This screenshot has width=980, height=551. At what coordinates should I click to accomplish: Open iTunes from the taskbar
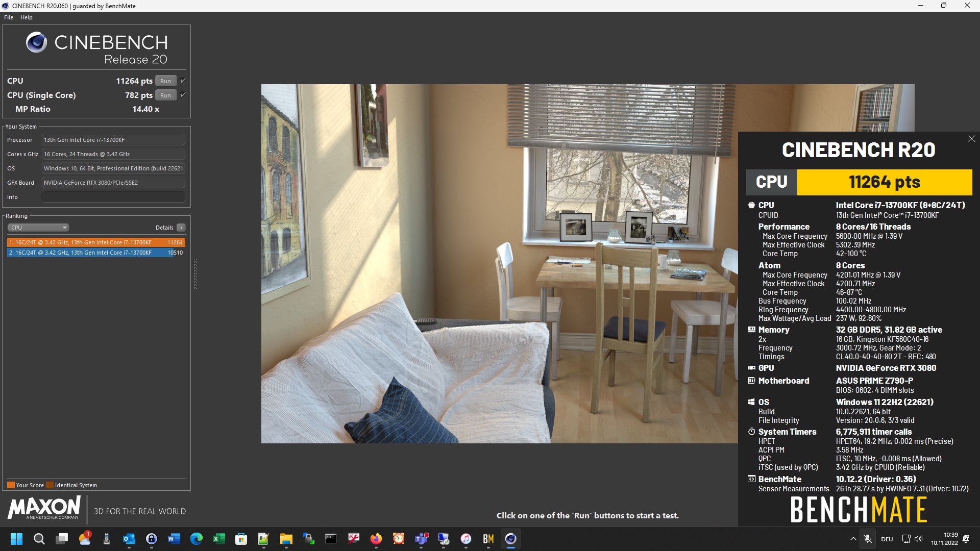point(466,539)
